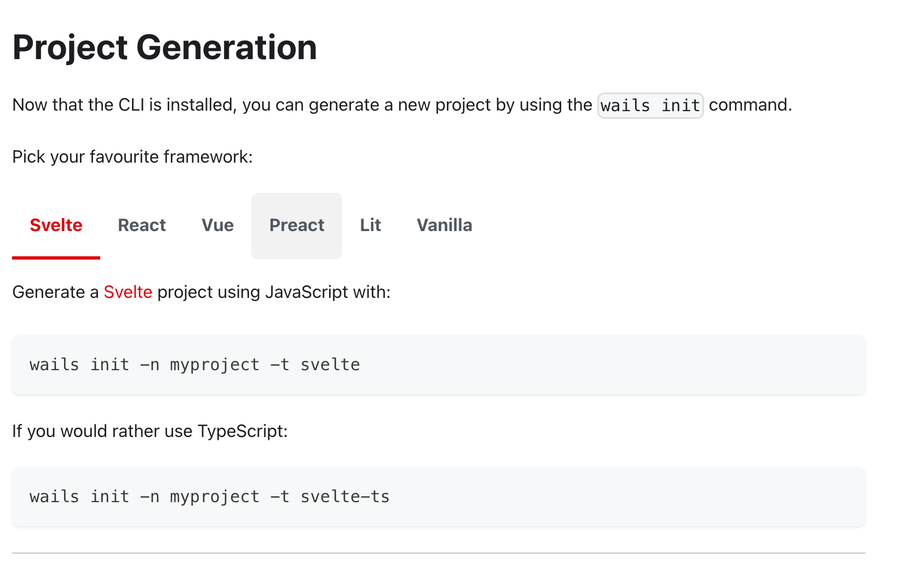Viewport: 899px width, 575px height.
Task: Click the word 'TypeScript' in the text
Action: click(x=242, y=431)
